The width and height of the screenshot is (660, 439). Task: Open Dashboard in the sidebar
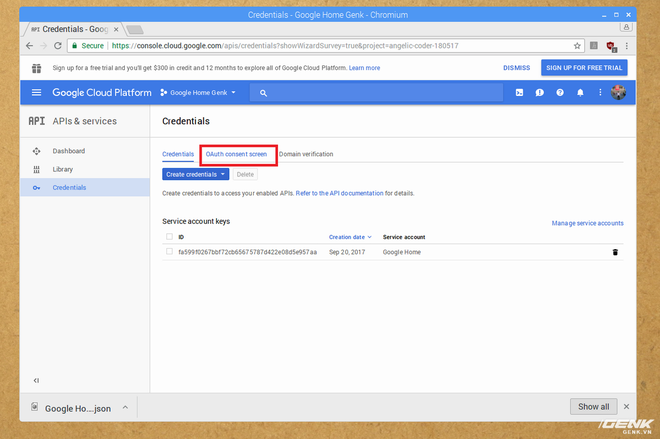coord(69,151)
